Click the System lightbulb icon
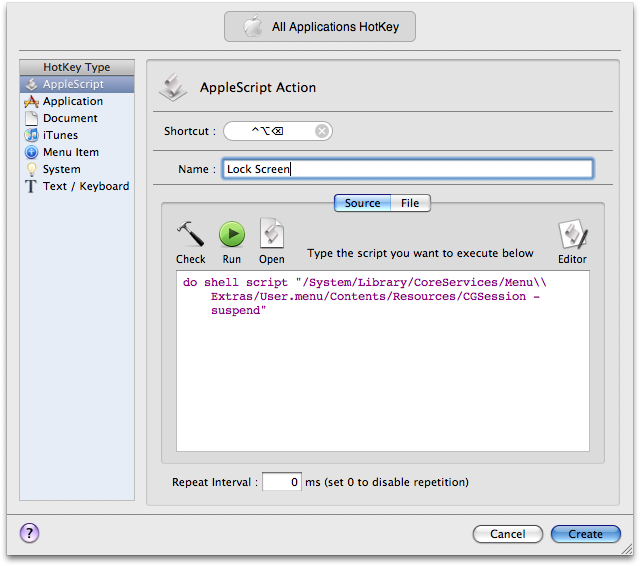The height and width of the screenshot is (566, 640). 31,169
